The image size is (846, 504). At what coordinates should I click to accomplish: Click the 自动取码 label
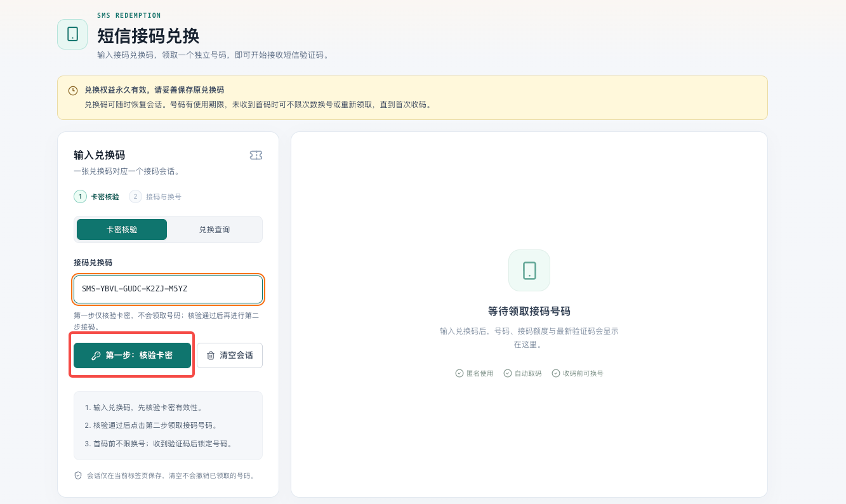(x=528, y=373)
